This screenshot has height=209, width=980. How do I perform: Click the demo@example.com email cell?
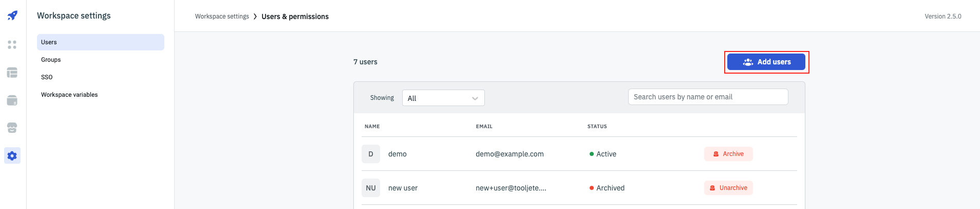(510, 154)
